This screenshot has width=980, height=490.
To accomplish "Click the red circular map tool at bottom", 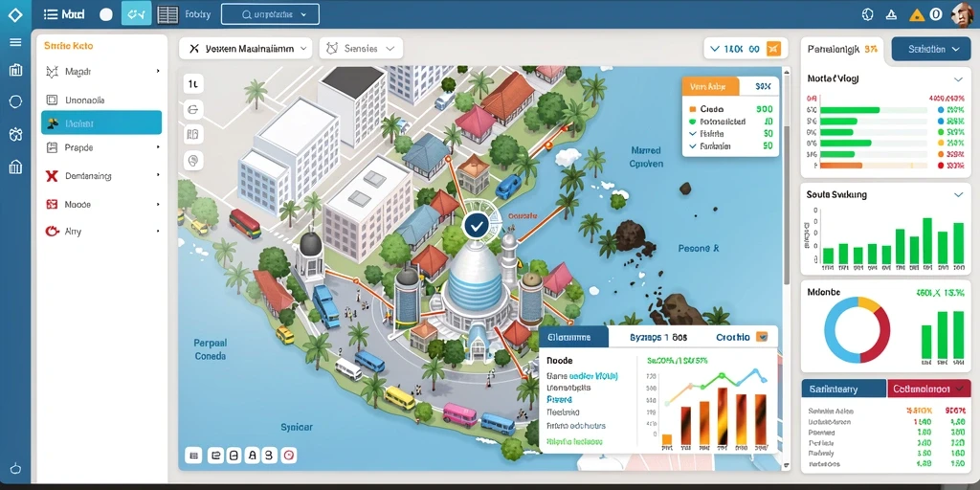I will click(289, 455).
